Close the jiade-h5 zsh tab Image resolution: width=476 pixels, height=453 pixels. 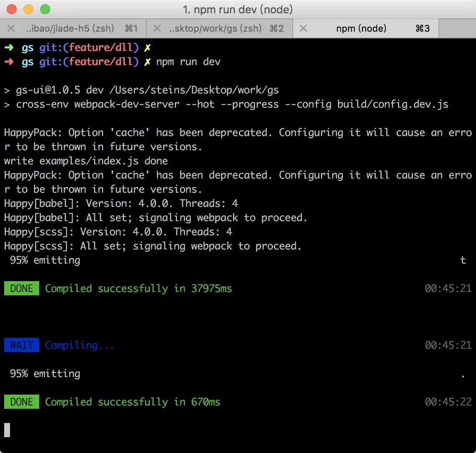(x=11, y=28)
